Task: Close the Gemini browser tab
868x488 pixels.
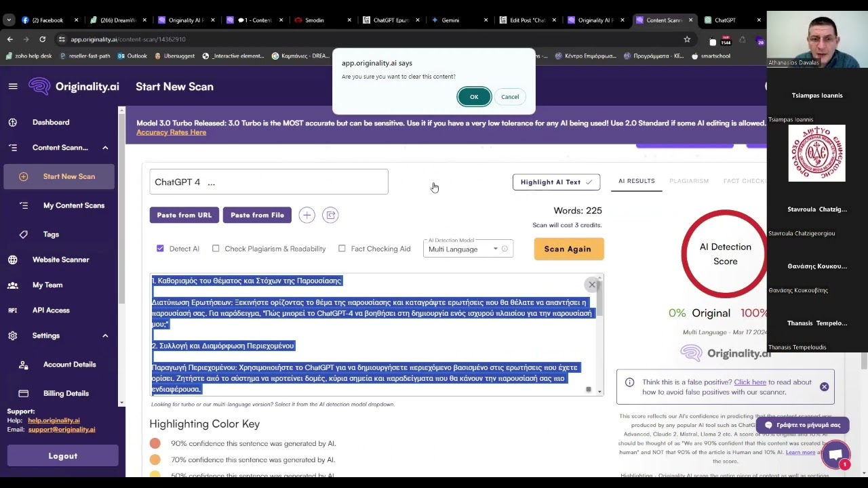Action: click(486, 20)
